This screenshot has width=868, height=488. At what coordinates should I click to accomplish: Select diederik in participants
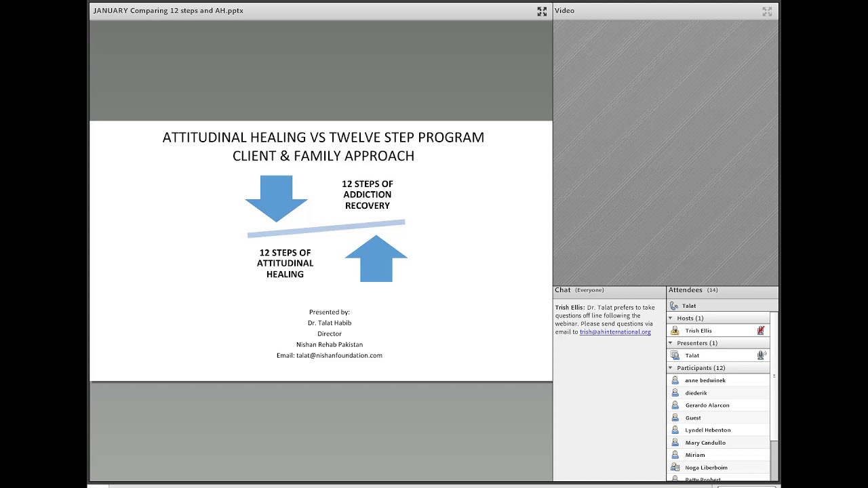click(x=719, y=392)
